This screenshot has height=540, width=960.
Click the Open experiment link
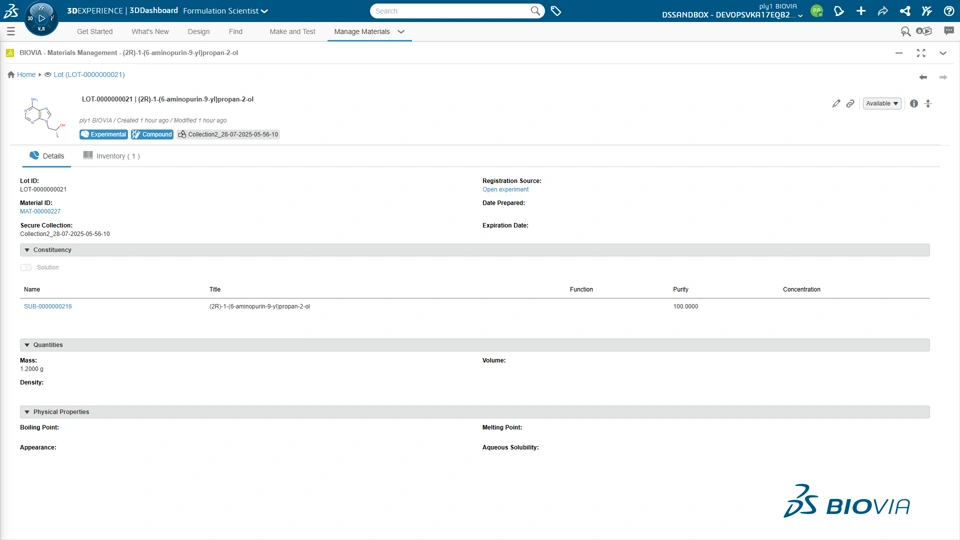tap(505, 189)
